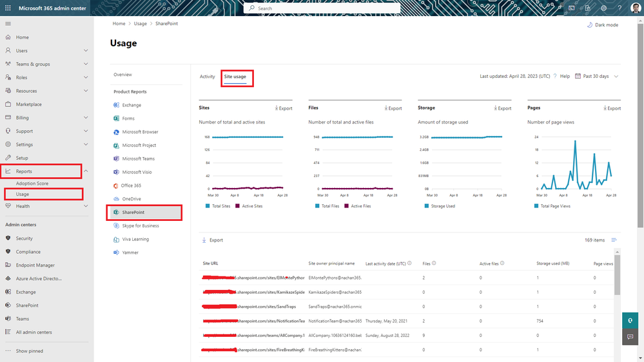The height and width of the screenshot is (362, 644).
Task: Click the Security shield icon
Action: (8, 238)
